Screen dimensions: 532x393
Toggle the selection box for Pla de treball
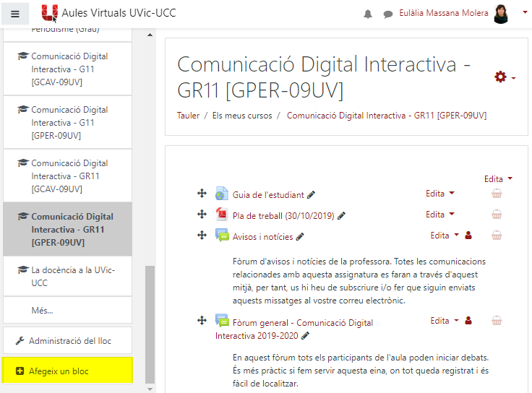click(x=497, y=215)
